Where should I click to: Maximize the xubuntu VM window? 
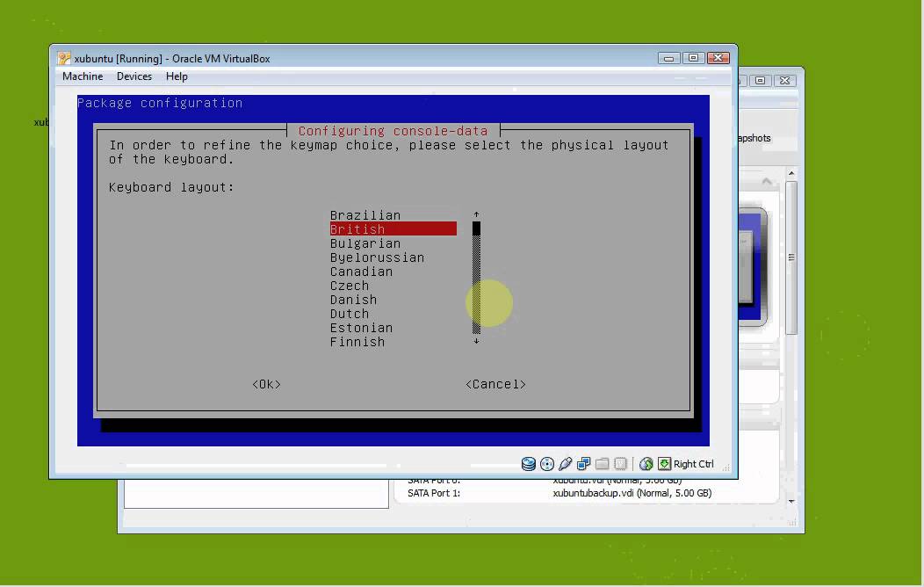tap(693, 58)
